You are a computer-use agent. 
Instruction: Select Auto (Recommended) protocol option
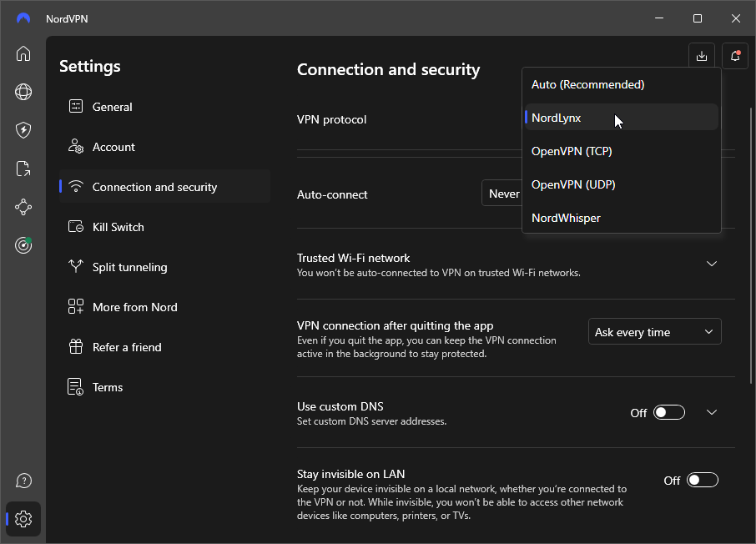click(622, 84)
